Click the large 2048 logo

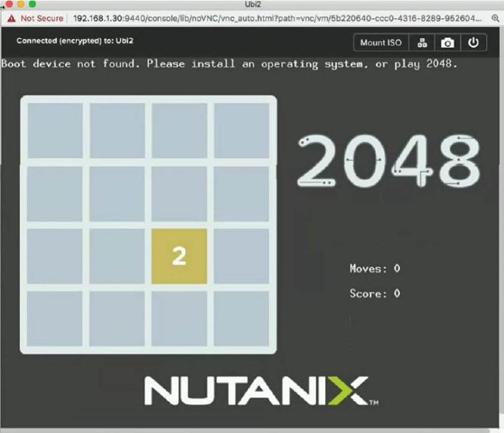(389, 161)
